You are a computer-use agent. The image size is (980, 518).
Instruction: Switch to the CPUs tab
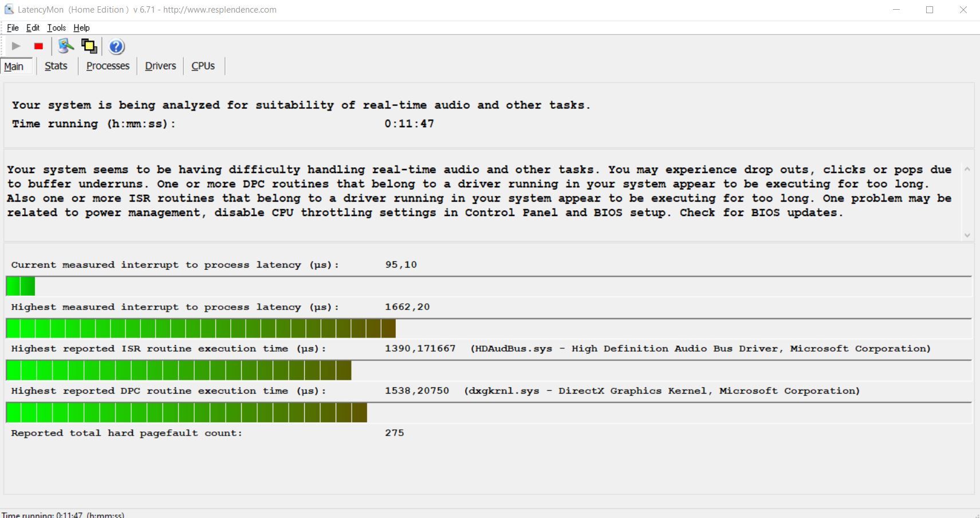click(203, 66)
